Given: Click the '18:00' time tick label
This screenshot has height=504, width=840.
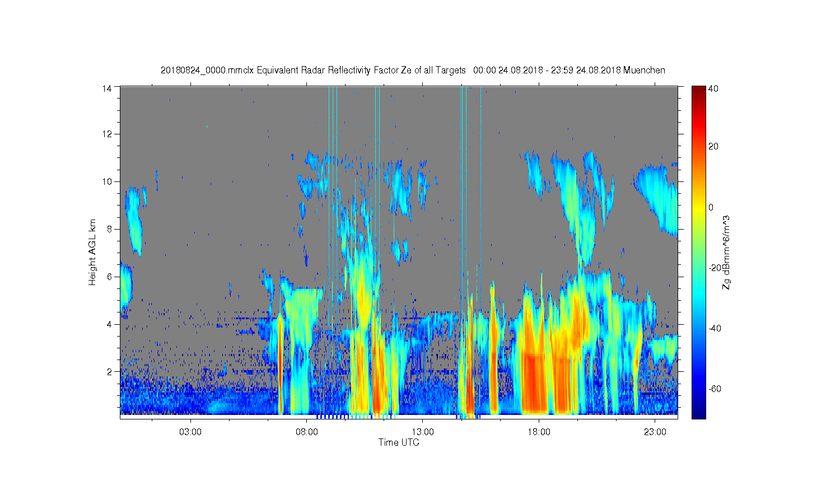Looking at the screenshot, I should click(539, 432).
